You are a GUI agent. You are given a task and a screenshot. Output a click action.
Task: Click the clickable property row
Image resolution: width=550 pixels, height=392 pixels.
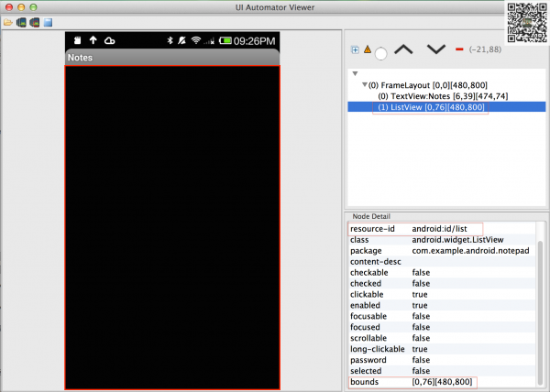click(x=442, y=294)
